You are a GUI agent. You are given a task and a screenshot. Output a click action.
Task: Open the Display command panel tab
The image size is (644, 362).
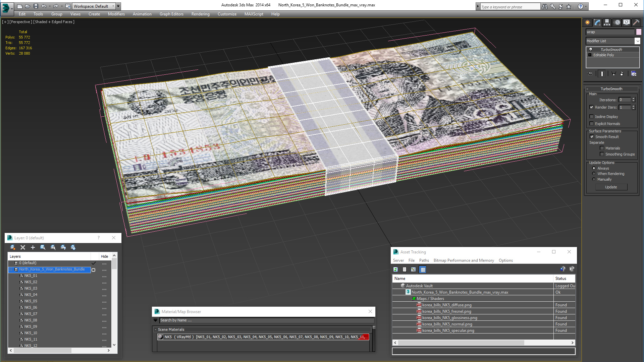627,22
